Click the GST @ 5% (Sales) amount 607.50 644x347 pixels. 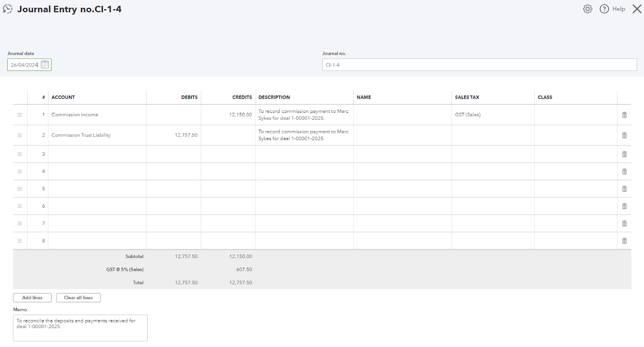pos(244,270)
